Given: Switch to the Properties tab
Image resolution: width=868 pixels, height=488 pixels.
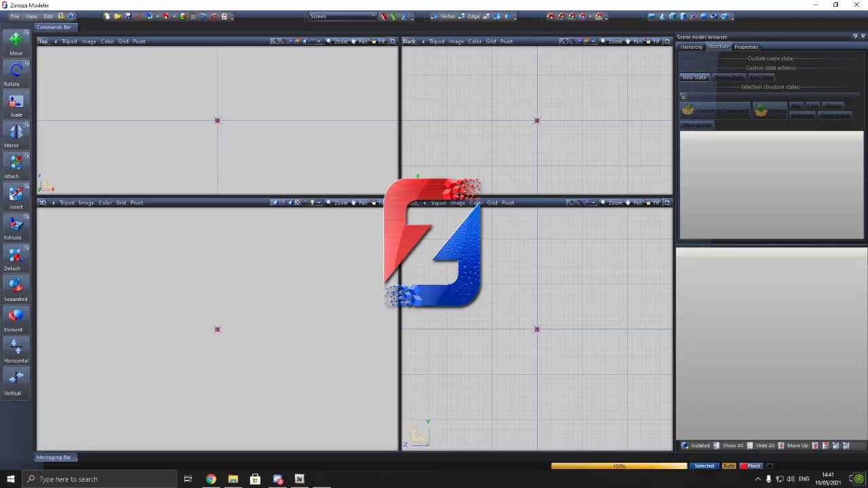Looking at the screenshot, I should (746, 47).
